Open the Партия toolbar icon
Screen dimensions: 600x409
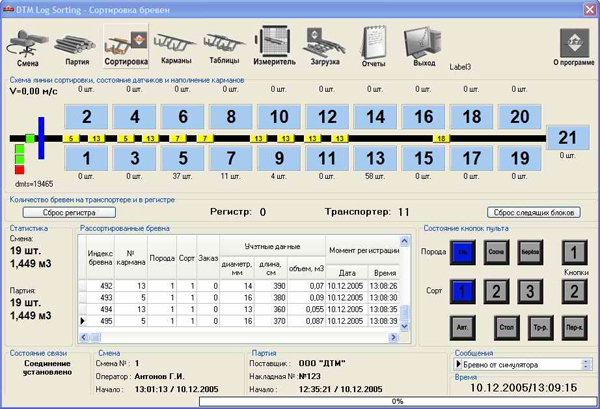click(76, 47)
